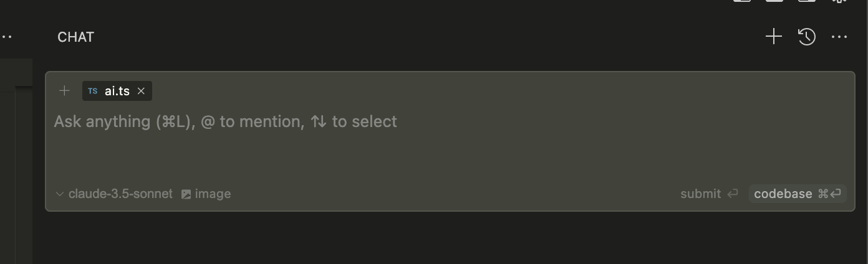Open settings gear at top-right edge

pyautogui.click(x=840, y=1)
